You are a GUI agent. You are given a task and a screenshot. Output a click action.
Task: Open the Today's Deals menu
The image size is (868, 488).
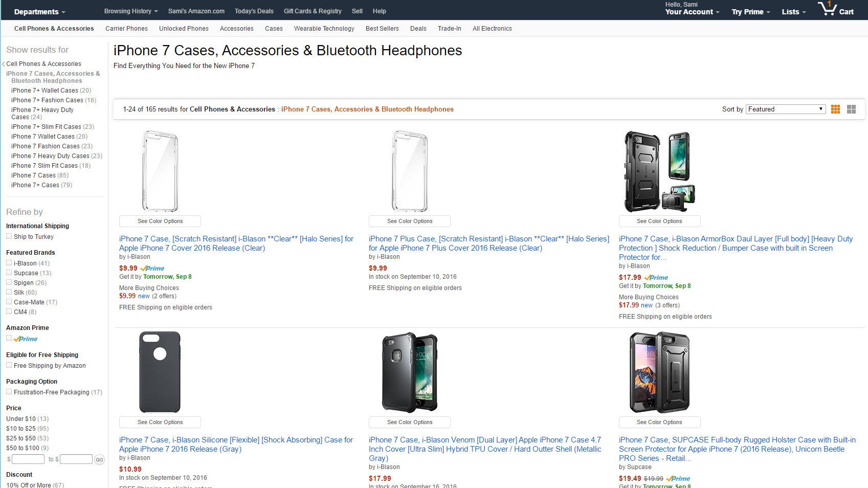(254, 11)
